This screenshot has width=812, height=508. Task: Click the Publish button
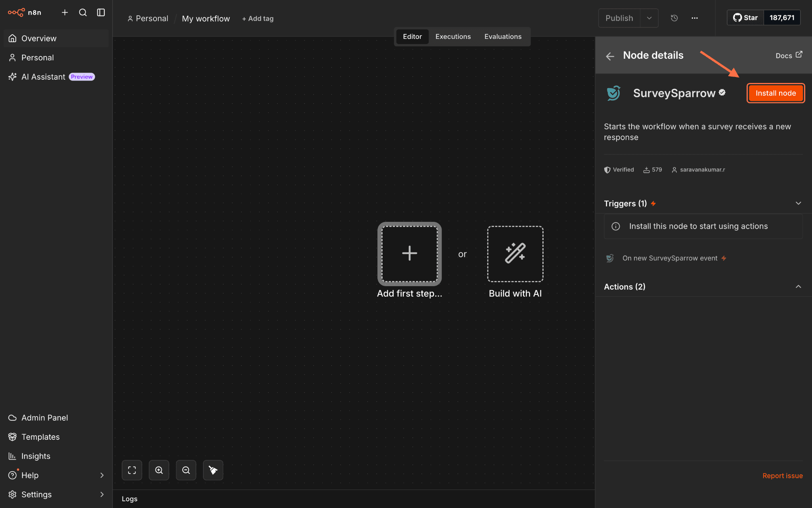tap(619, 18)
